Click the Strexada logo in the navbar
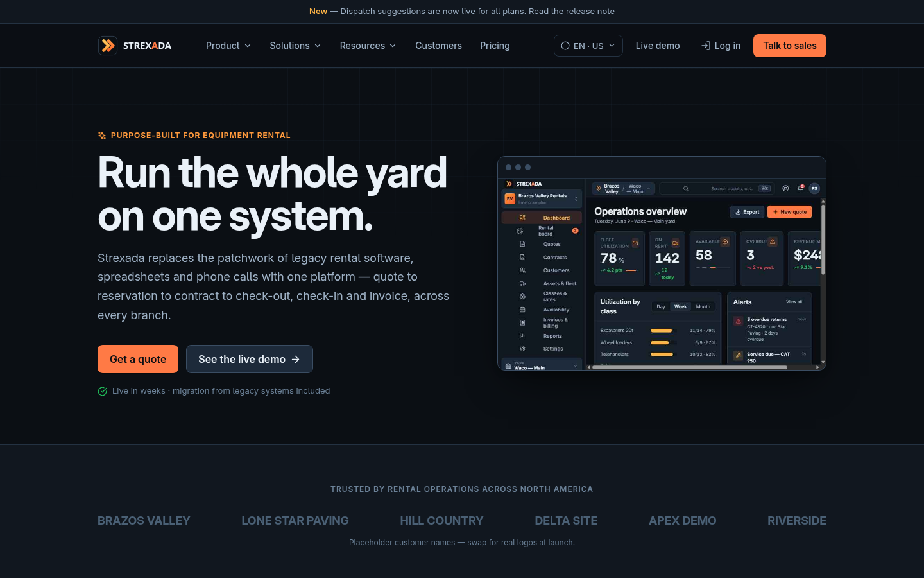The height and width of the screenshot is (578, 924). click(135, 46)
